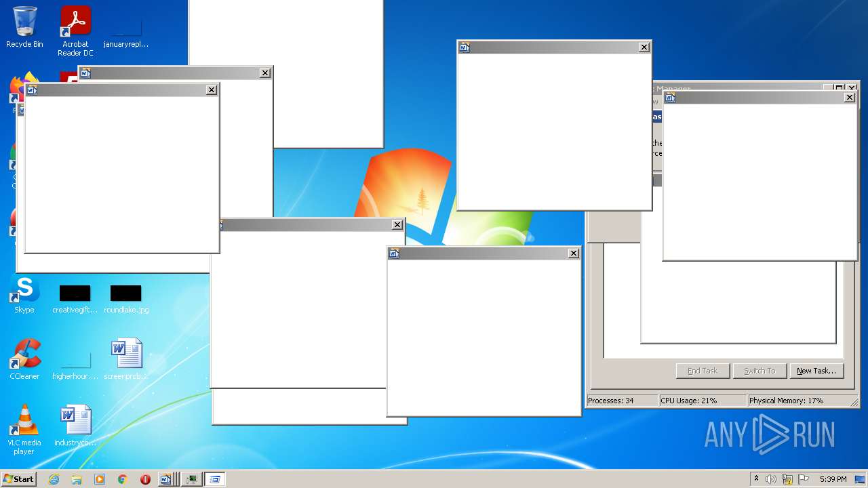Select the higherhour... desktop file

[75, 365]
